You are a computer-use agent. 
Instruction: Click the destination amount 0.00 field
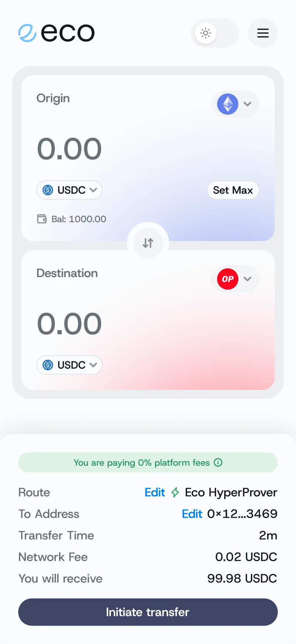coord(69,324)
